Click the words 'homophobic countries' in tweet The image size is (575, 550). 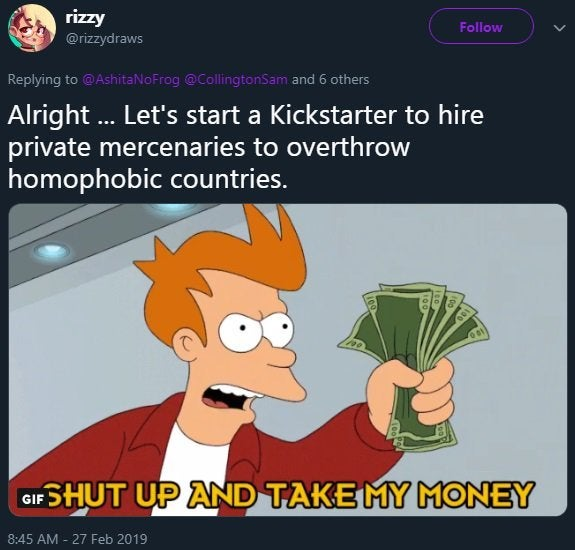tap(147, 179)
